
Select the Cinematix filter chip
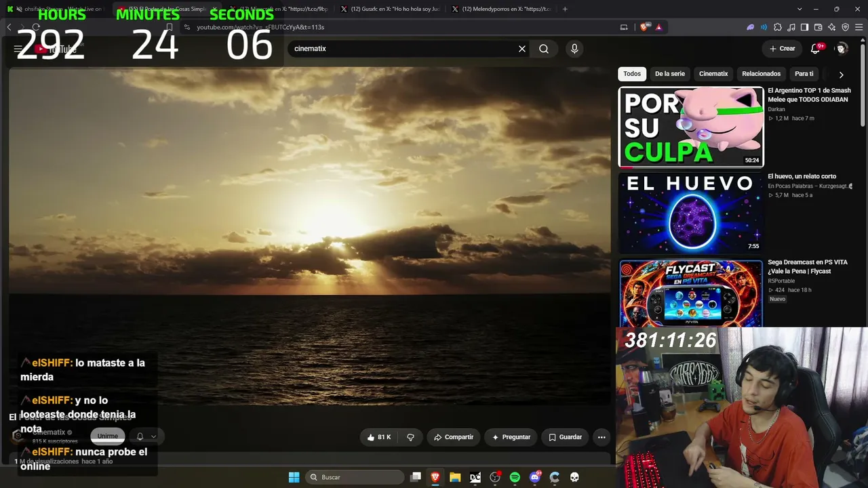tap(713, 74)
